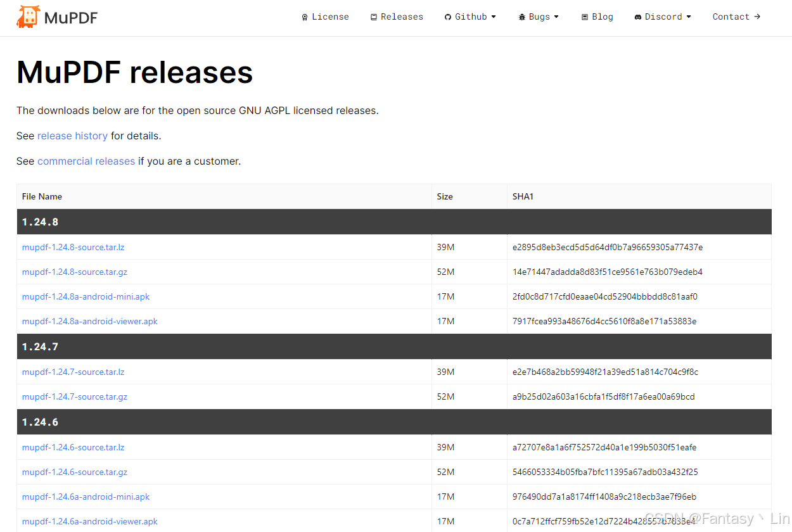Click SHA1 hash starting e2895d8eb3
This screenshot has width=792, height=532.
click(608, 247)
